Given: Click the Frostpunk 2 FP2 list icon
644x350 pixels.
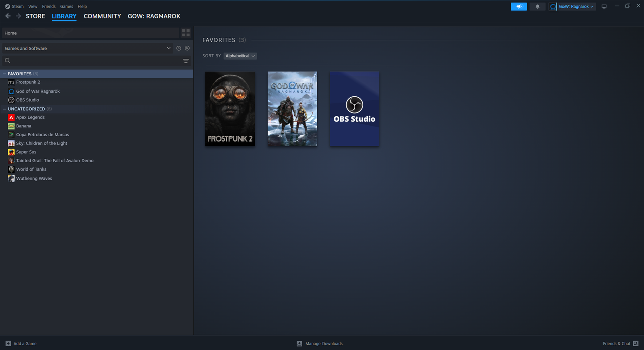Looking at the screenshot, I should tap(11, 82).
